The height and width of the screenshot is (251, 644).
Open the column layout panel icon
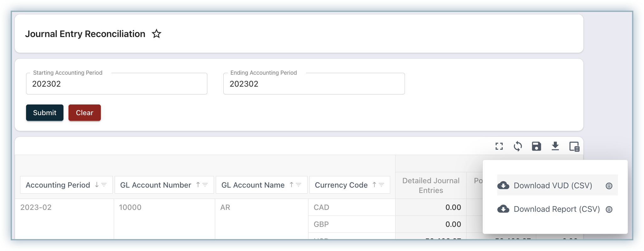574,146
